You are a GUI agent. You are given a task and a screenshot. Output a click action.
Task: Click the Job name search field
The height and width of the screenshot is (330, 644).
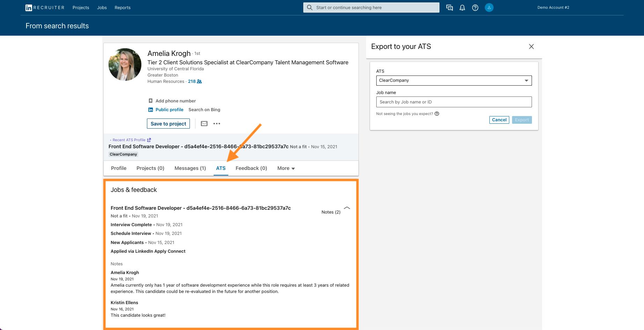click(454, 102)
